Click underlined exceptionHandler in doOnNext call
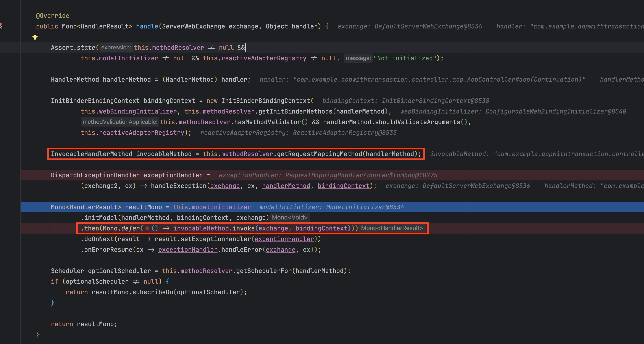The height and width of the screenshot is (344, 644). (284, 239)
